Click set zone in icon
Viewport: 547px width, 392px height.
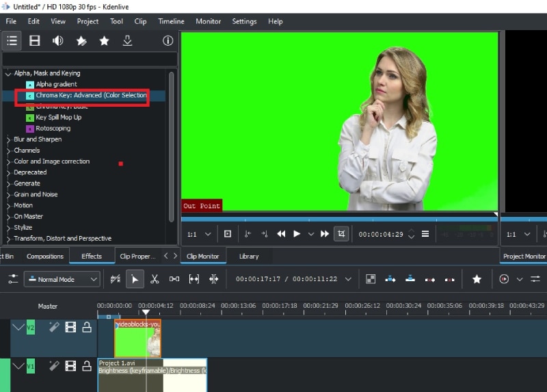click(248, 234)
